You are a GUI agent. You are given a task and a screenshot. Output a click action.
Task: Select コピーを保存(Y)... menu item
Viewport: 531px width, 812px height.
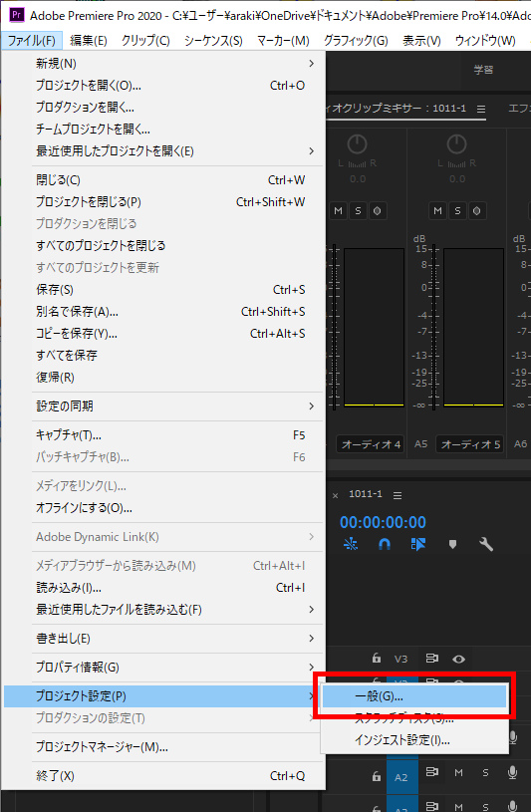163,334
